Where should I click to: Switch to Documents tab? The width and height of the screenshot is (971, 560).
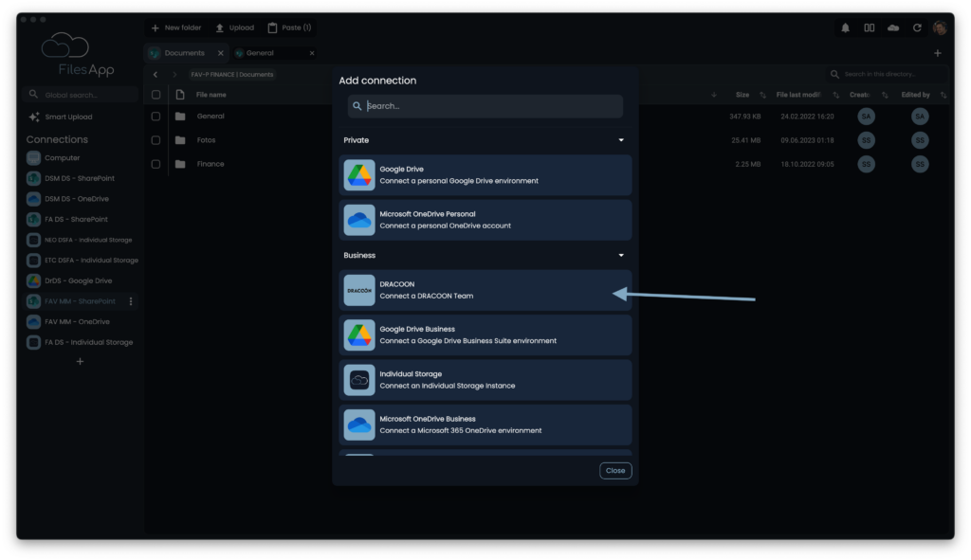coord(184,53)
